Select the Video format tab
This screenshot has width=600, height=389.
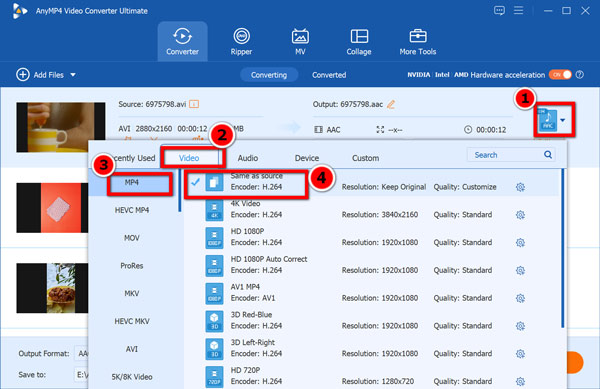tap(189, 158)
